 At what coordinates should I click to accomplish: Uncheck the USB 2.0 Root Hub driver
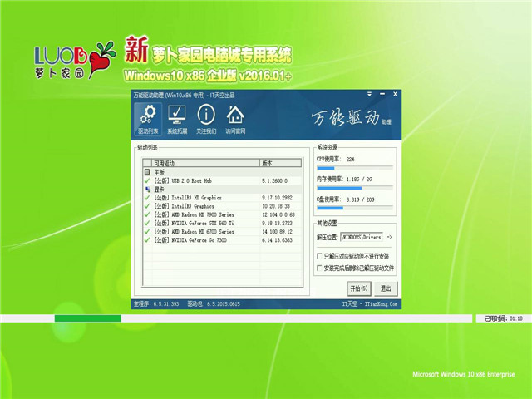click(147, 181)
